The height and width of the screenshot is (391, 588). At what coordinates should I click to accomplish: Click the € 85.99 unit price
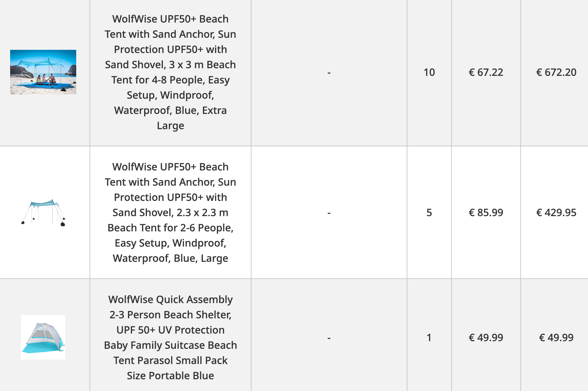click(x=486, y=213)
